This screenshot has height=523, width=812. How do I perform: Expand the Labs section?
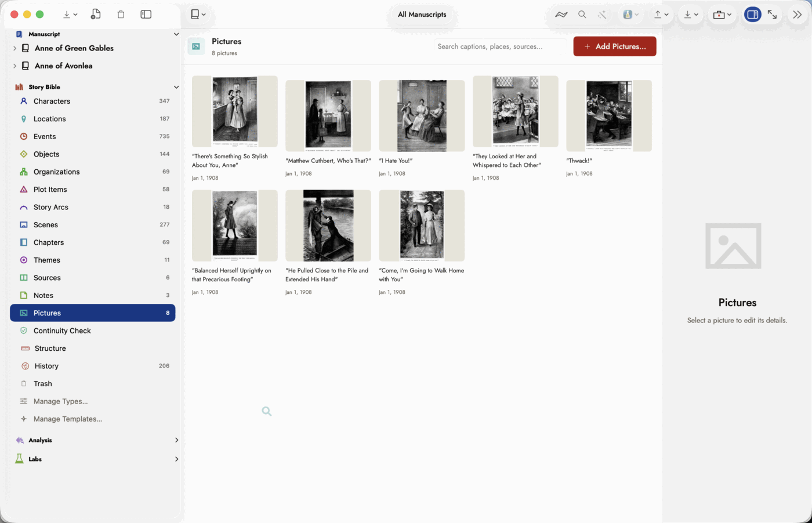[x=176, y=459]
